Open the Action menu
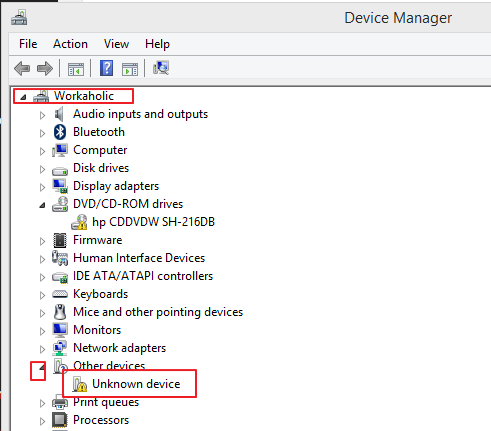 tap(70, 44)
